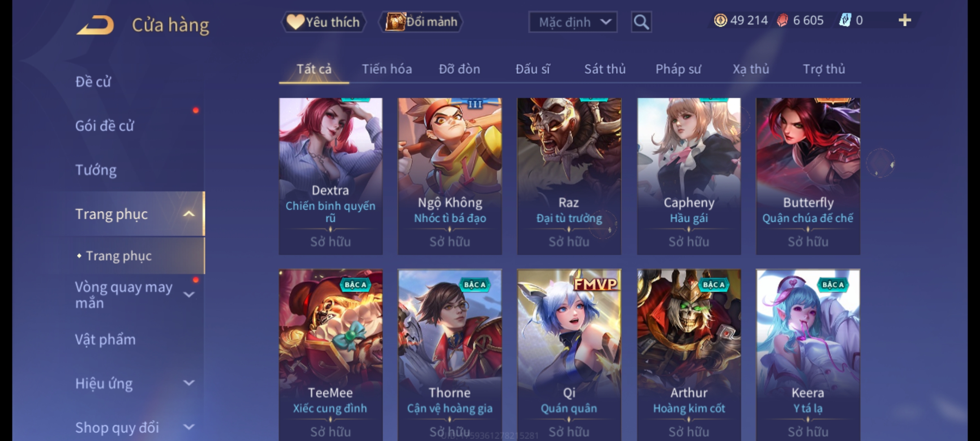The height and width of the screenshot is (441, 980).
Task: Tap the gold coin balance icon
Action: (x=720, y=20)
